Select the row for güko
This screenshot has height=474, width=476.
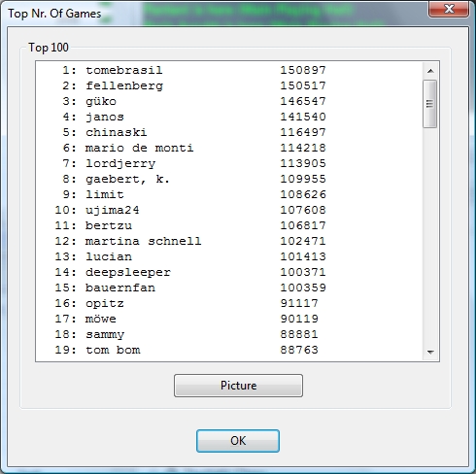click(229, 101)
